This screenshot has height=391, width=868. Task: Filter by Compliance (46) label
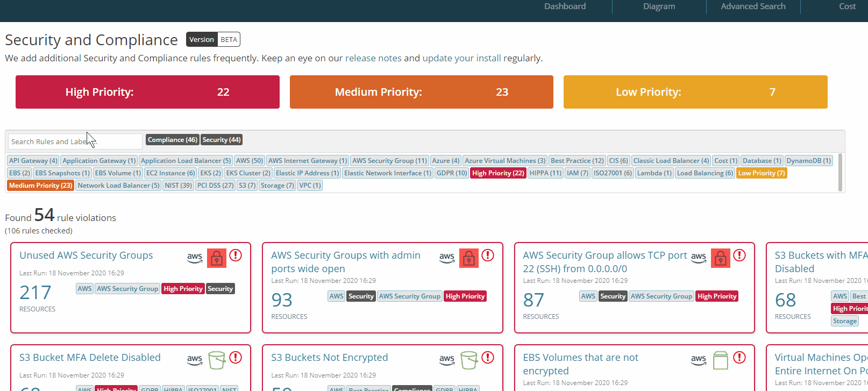(173, 140)
